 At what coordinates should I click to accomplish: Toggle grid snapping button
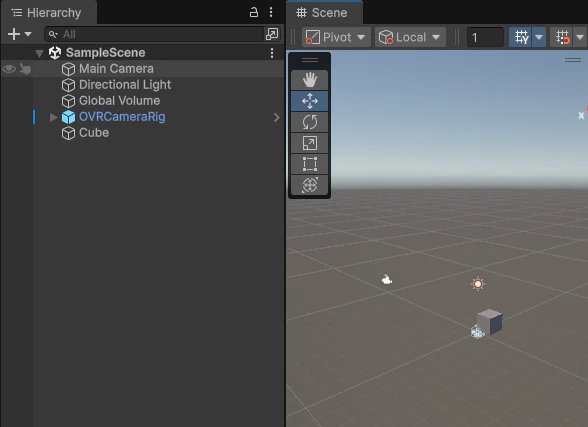[562, 37]
